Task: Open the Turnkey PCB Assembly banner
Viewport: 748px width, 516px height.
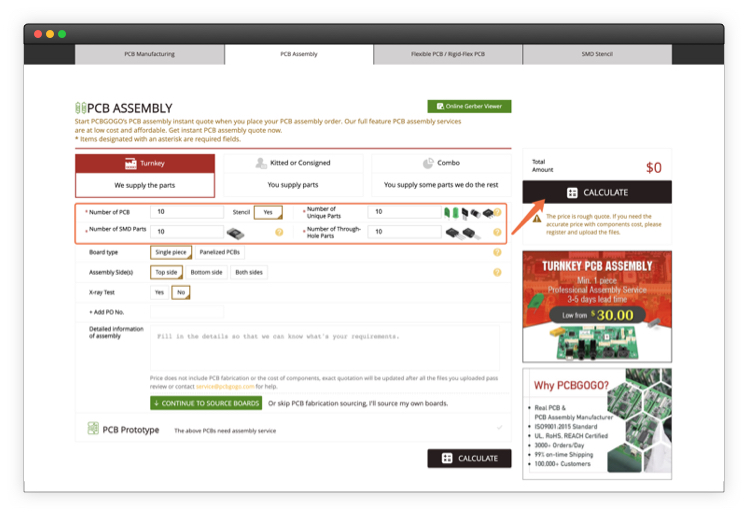Action: [x=597, y=307]
